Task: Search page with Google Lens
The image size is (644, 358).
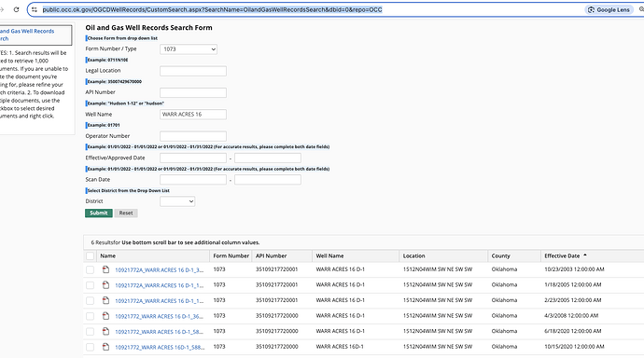Action: pos(609,9)
